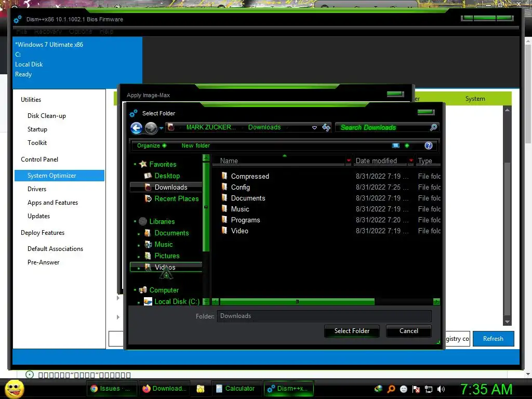The width and height of the screenshot is (532, 399).
Task: Create a New folder
Action: [x=196, y=145]
